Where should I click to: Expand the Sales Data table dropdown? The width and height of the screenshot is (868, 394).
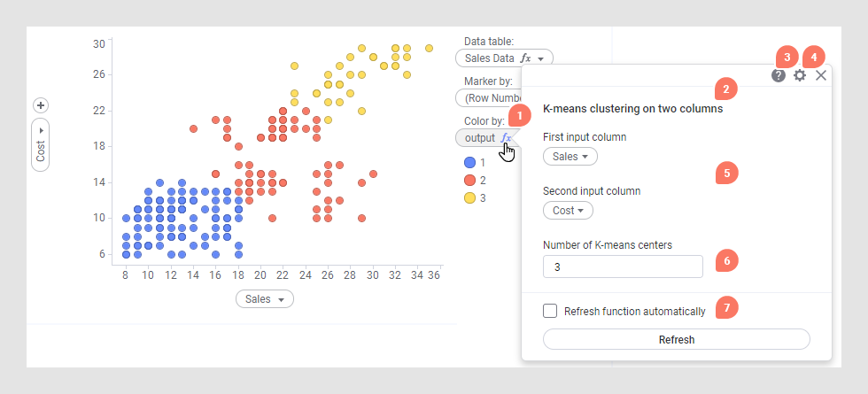point(540,58)
